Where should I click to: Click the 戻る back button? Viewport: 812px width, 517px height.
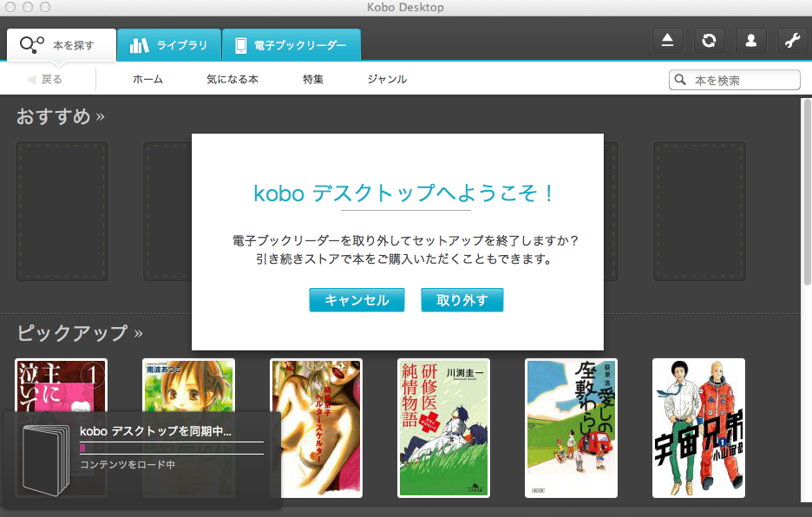(44, 79)
